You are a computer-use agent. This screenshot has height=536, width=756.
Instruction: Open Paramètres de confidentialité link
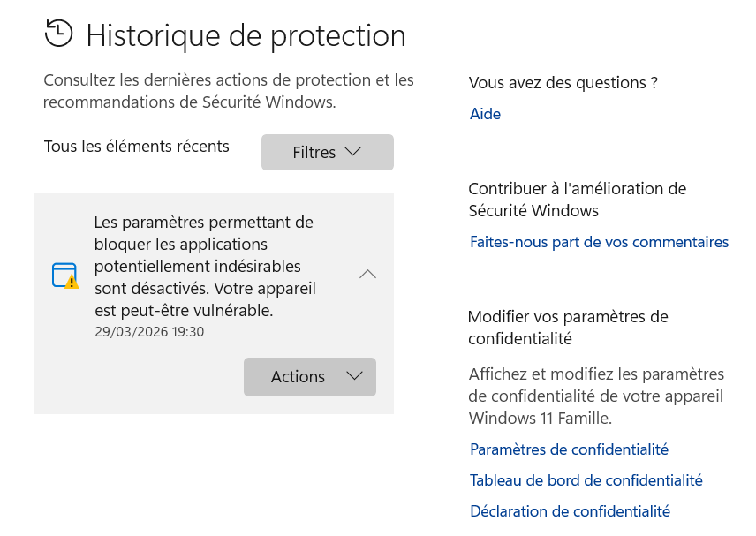[x=569, y=449]
